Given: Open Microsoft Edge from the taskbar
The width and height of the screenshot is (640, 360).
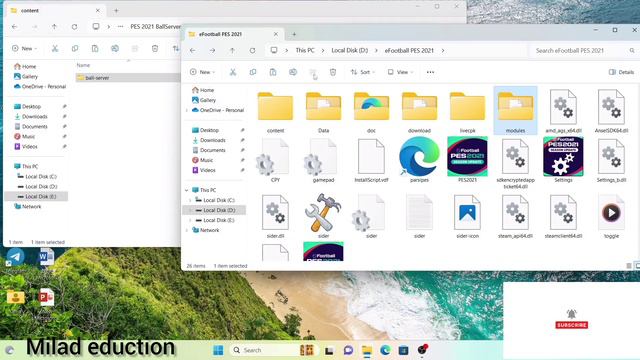Looking at the screenshot, I should (385, 350).
